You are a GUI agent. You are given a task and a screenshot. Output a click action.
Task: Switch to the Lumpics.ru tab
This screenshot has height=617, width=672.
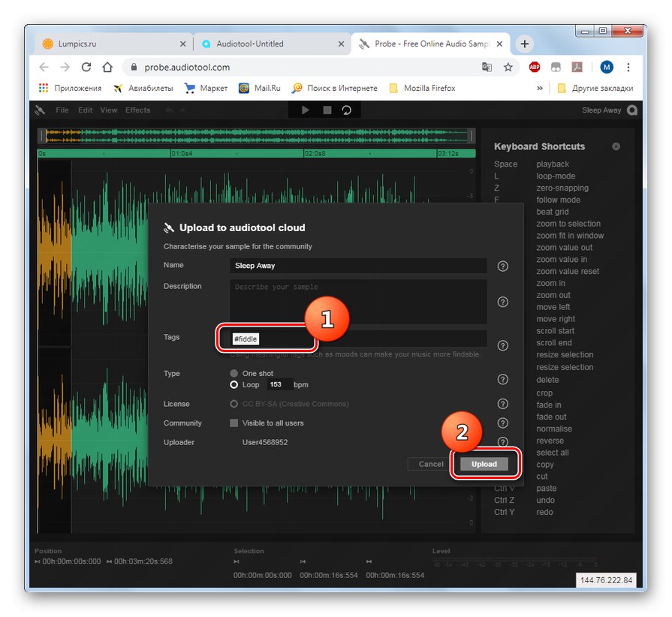tap(113, 44)
